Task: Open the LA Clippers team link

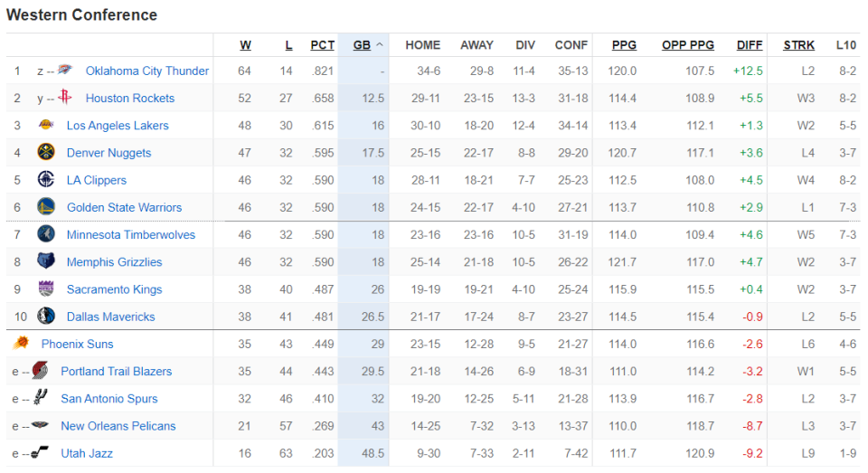Action: (x=97, y=180)
